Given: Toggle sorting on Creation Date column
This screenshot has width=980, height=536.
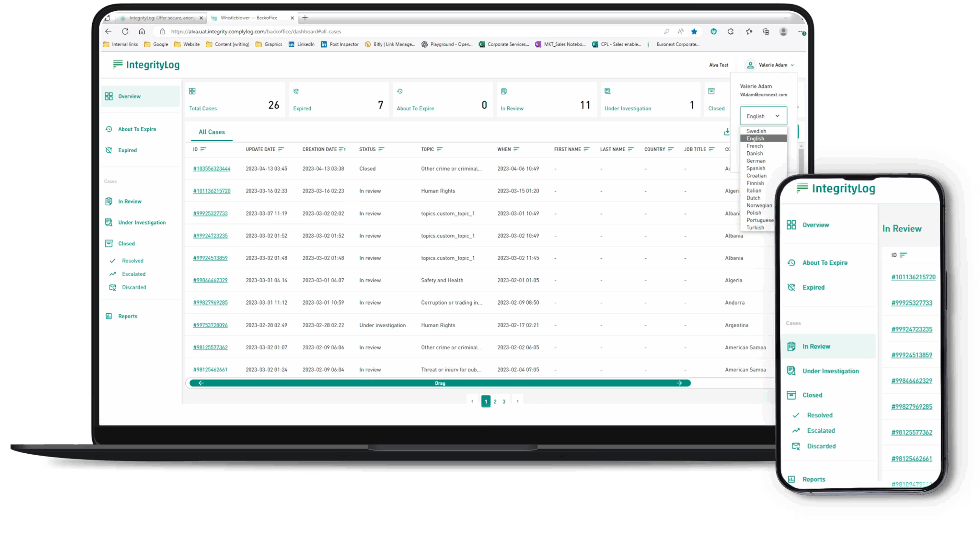Looking at the screenshot, I should (x=342, y=149).
